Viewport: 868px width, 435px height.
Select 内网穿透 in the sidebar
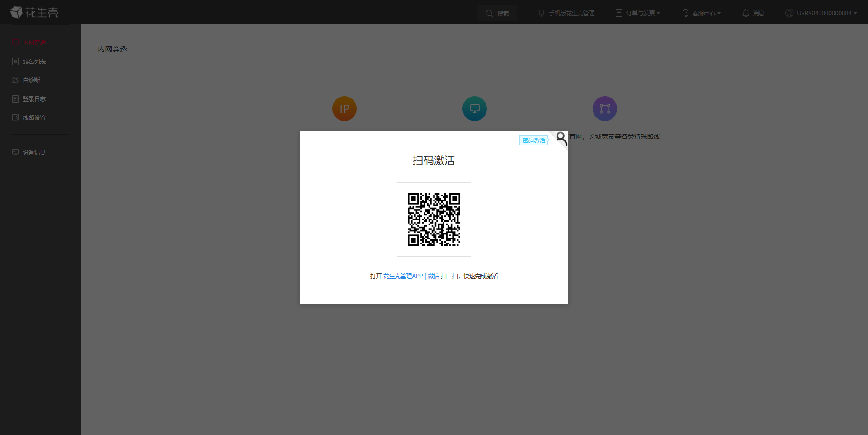[34, 42]
